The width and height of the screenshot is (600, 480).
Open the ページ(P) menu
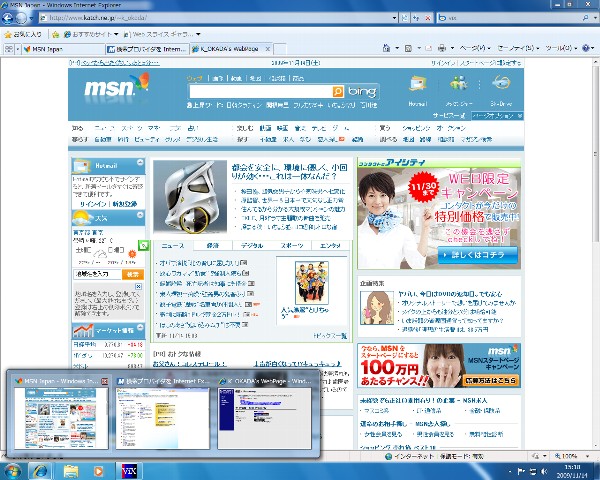point(475,48)
